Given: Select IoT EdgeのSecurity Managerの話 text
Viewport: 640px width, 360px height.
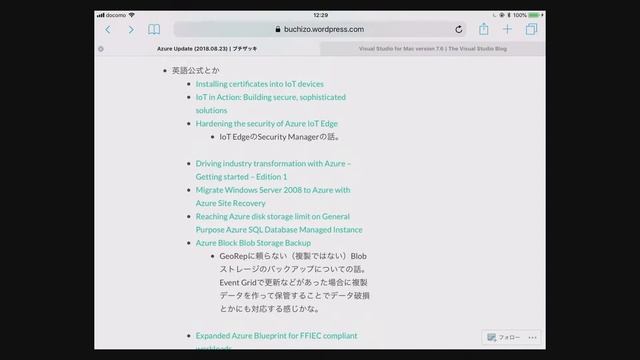Looking at the screenshot, I should click(279, 137).
